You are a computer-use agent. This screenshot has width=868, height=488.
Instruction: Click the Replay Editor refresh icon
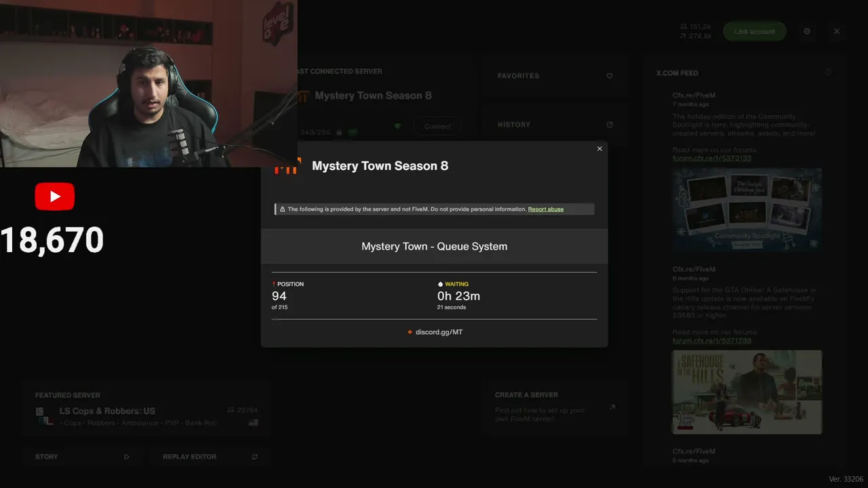coord(255,457)
